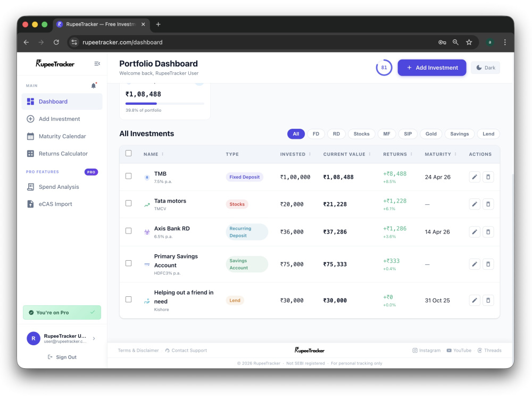Delete the TMB investment with trash icon
Image resolution: width=532 pixels, height=399 pixels.
pyautogui.click(x=488, y=177)
